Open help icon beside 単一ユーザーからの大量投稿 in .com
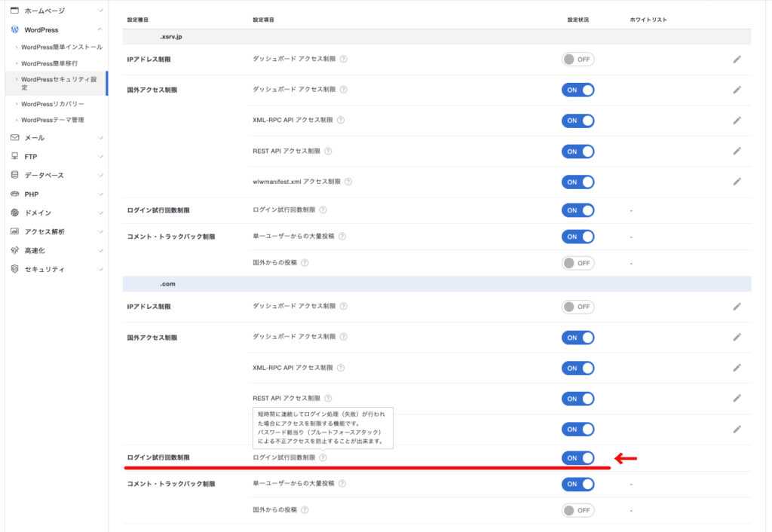772x532 pixels. click(x=342, y=484)
